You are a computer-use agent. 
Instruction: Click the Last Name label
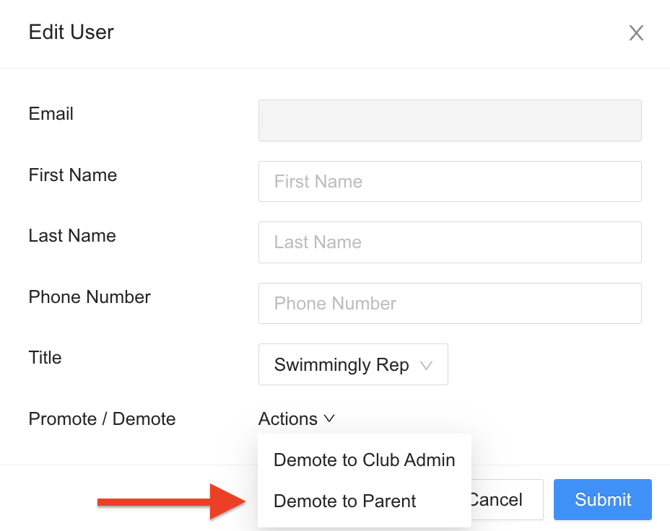pos(72,236)
